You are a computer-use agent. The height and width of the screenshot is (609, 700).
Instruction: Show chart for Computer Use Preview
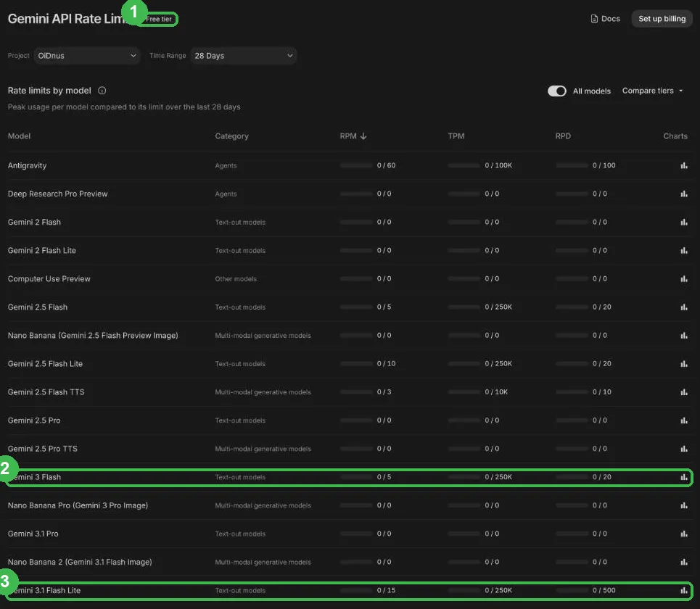tap(683, 279)
